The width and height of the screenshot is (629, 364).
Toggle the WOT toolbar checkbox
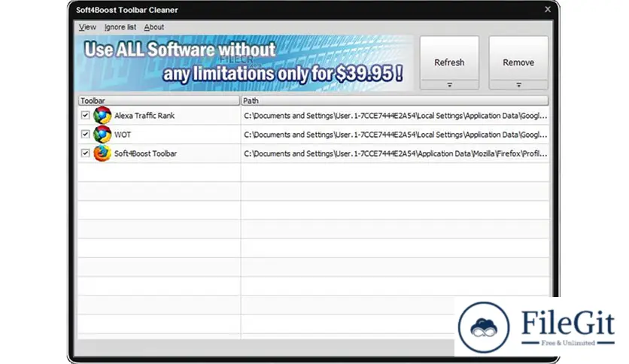(85, 134)
